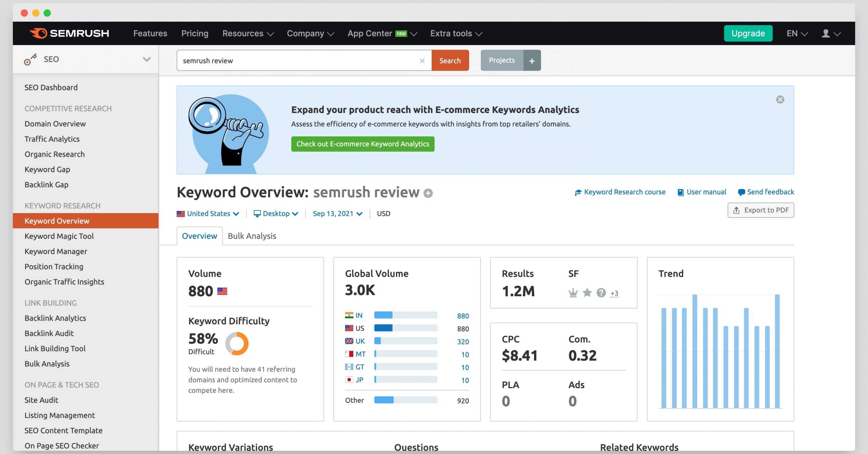Click the tallest rightmost bar in Trend chart
This screenshot has width=868, height=454.
click(777, 351)
